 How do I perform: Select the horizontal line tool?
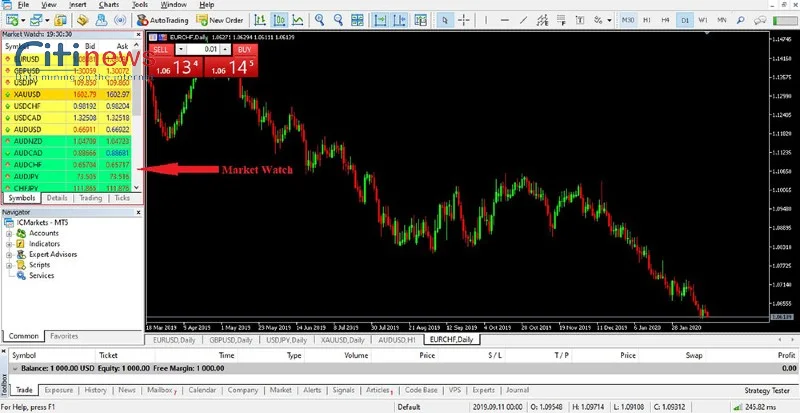[x=505, y=20]
